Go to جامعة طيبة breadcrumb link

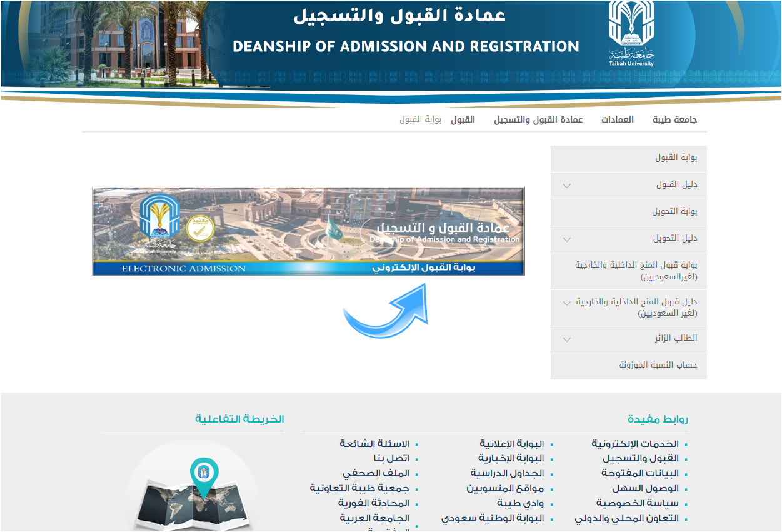[x=675, y=119]
